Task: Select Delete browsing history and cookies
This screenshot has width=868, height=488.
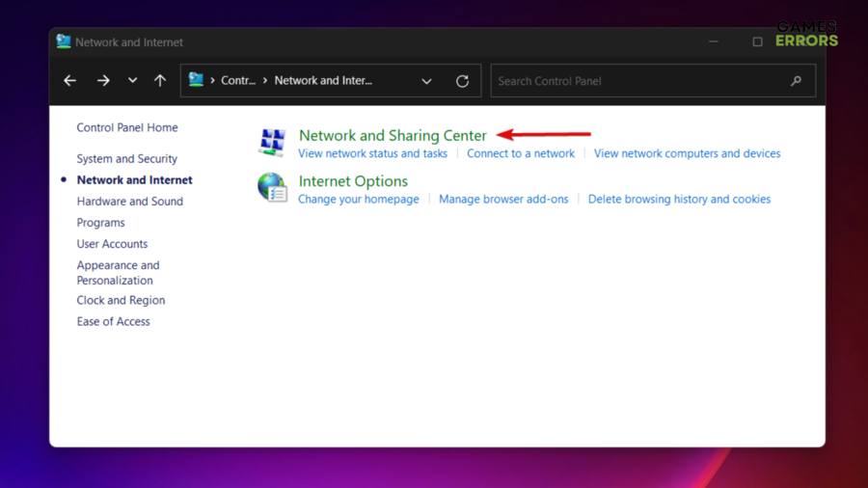Action: coord(679,200)
